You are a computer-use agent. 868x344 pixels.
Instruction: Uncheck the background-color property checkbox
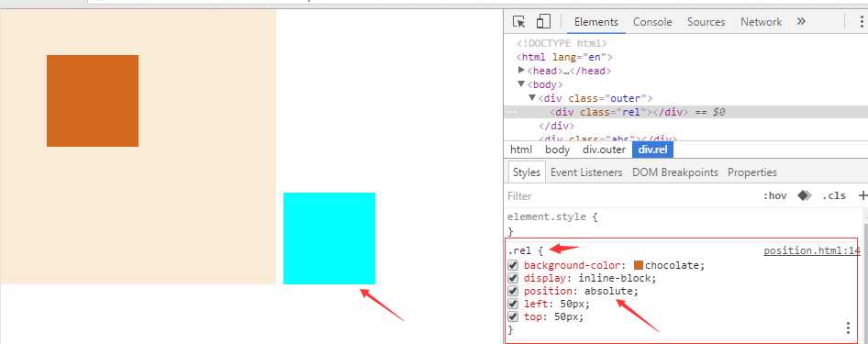click(513, 265)
